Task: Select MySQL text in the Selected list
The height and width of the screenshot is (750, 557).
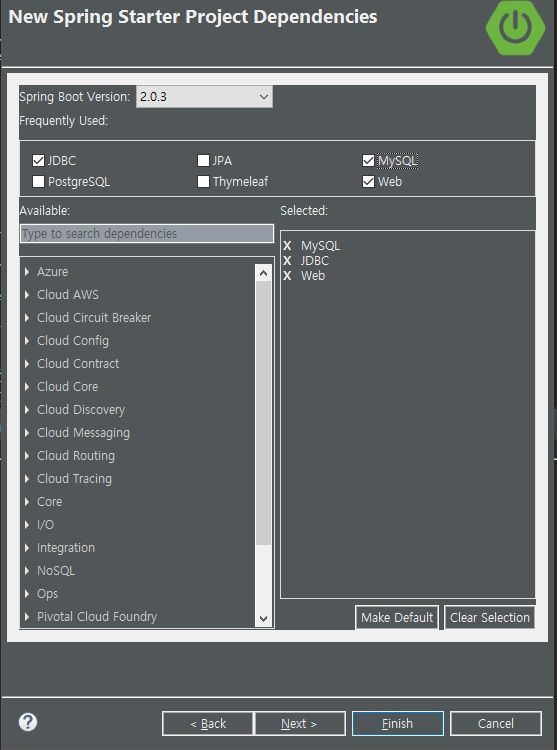Action: [x=320, y=246]
